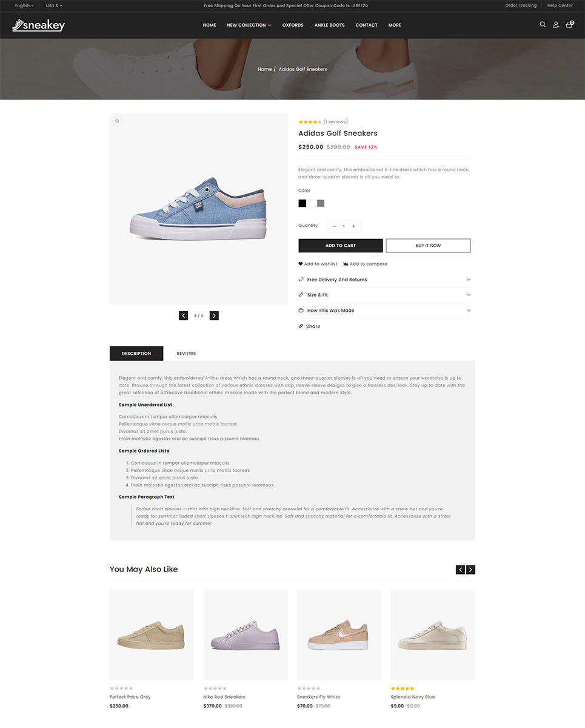Open the USD currency dropdown

click(x=54, y=5)
